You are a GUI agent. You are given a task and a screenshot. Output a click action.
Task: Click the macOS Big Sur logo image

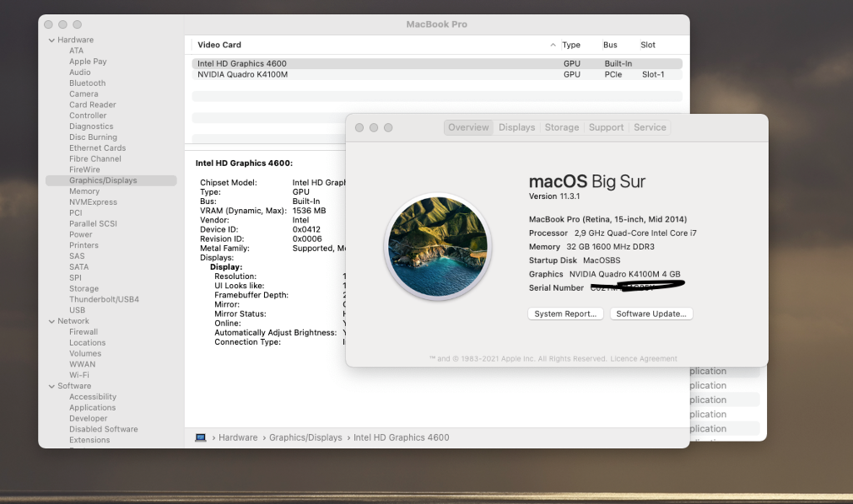pos(437,247)
